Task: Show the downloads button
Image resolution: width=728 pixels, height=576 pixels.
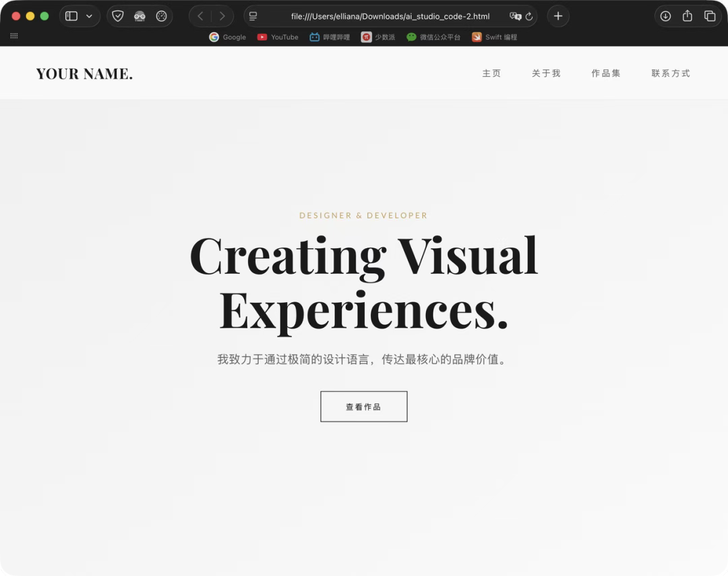Action: pyautogui.click(x=665, y=16)
